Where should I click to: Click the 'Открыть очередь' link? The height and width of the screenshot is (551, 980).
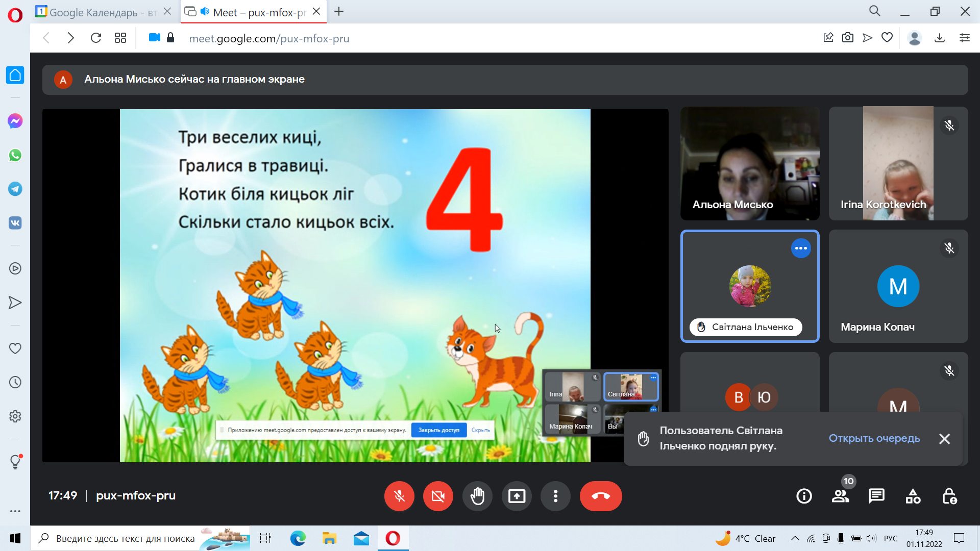point(874,438)
